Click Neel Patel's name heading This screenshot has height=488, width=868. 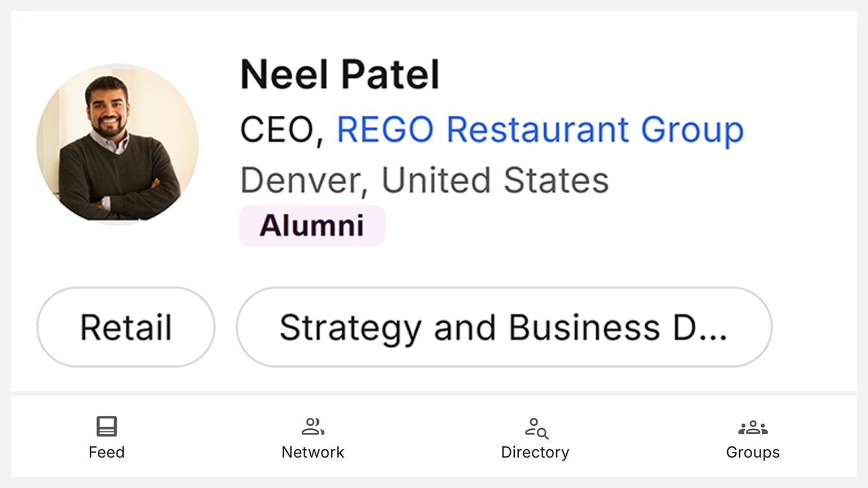[339, 74]
